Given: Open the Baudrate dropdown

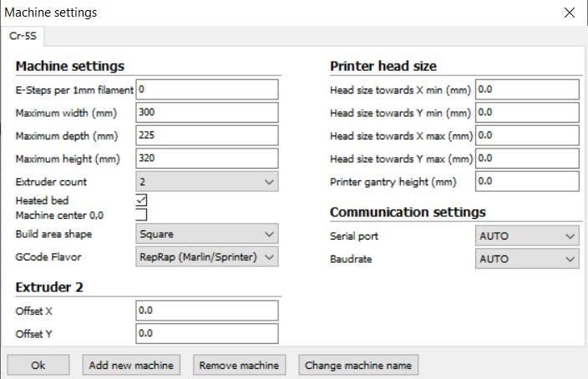Looking at the screenshot, I should pos(526,260).
